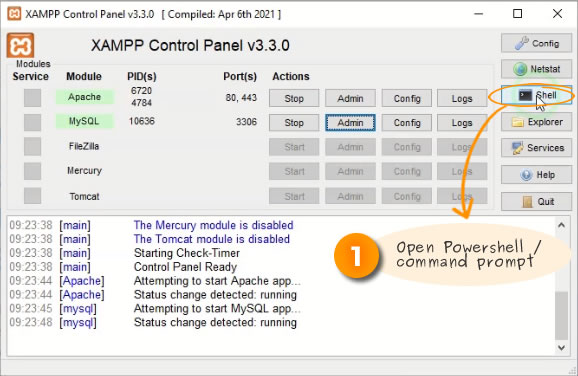Viewport: 578px width, 376px height.
Task: Click the MySQL PID 10636 value
Action: click(x=142, y=121)
